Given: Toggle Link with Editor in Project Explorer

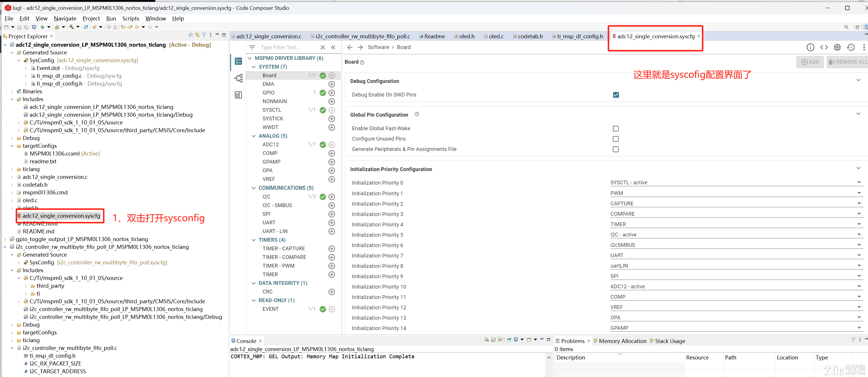Looking at the screenshot, I should pos(197,35).
